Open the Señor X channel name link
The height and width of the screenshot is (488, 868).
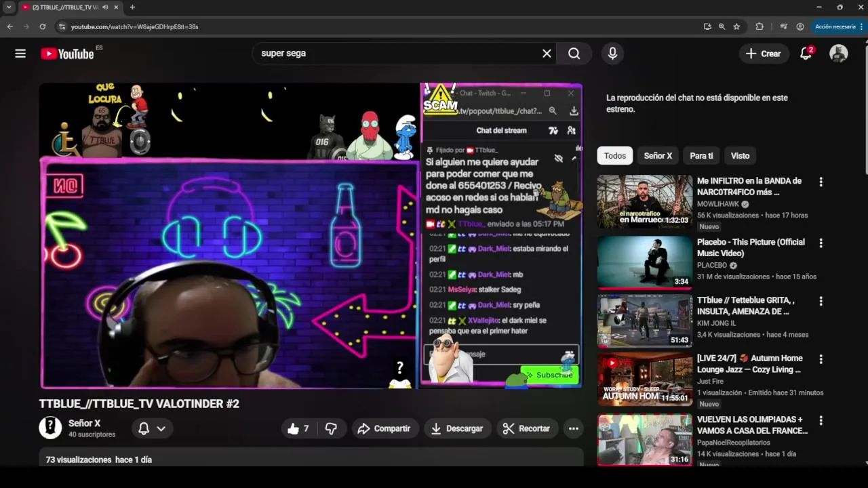point(84,423)
